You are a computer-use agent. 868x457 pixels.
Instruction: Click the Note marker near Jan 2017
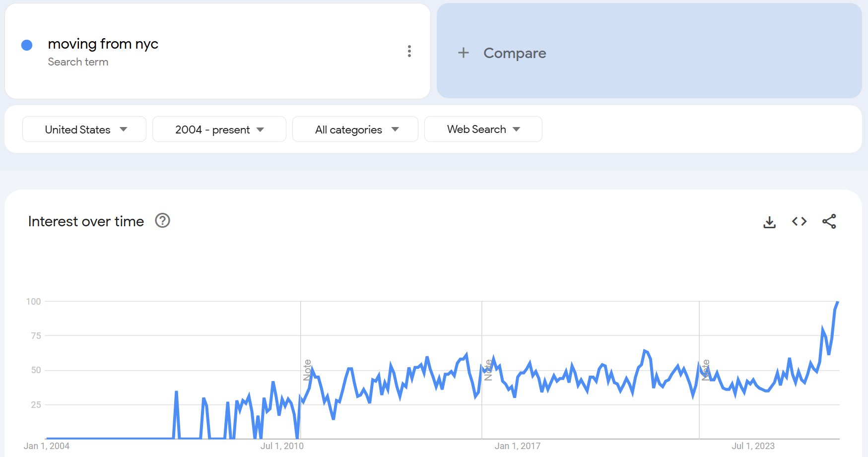point(488,370)
